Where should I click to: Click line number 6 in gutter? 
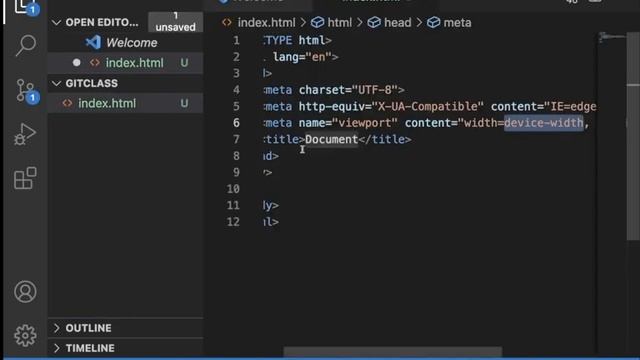coord(236,122)
